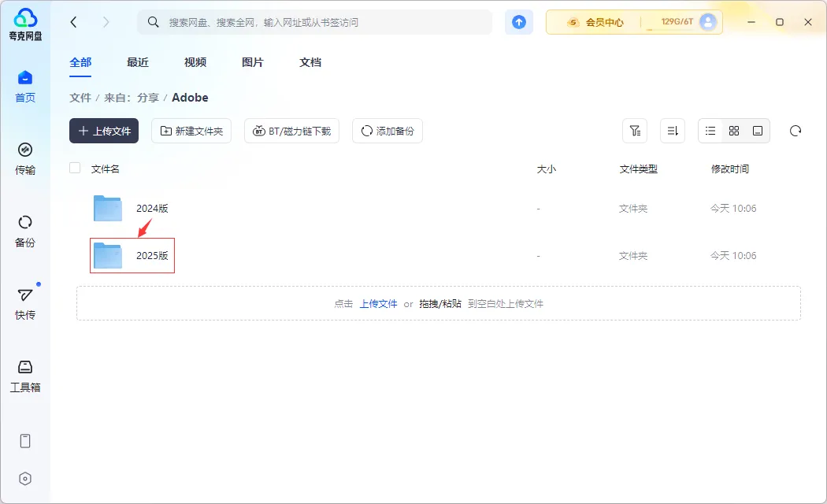827x504 pixels.
Task: Select the 视频 tab
Action: point(195,62)
